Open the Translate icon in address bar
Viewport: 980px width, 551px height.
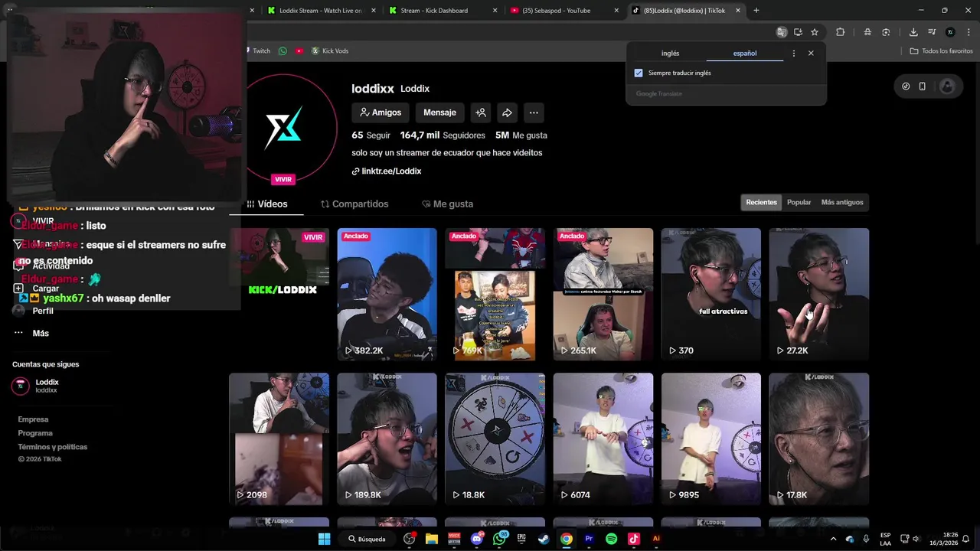[x=781, y=32]
